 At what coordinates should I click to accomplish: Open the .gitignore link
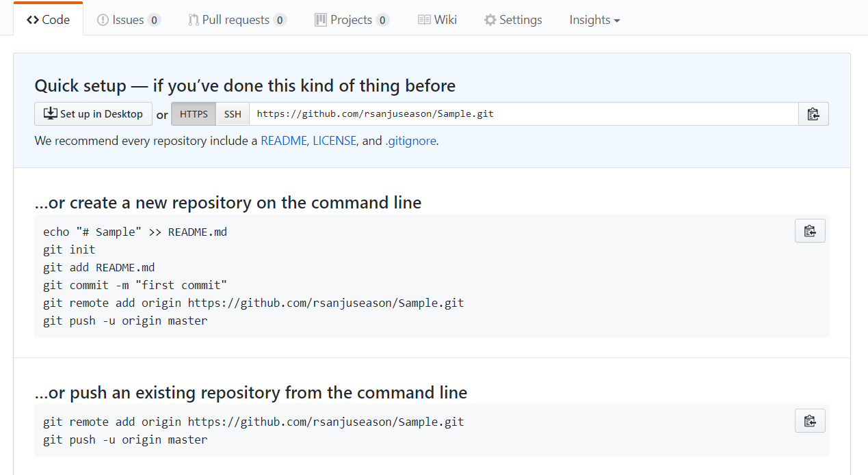pyautogui.click(x=410, y=141)
